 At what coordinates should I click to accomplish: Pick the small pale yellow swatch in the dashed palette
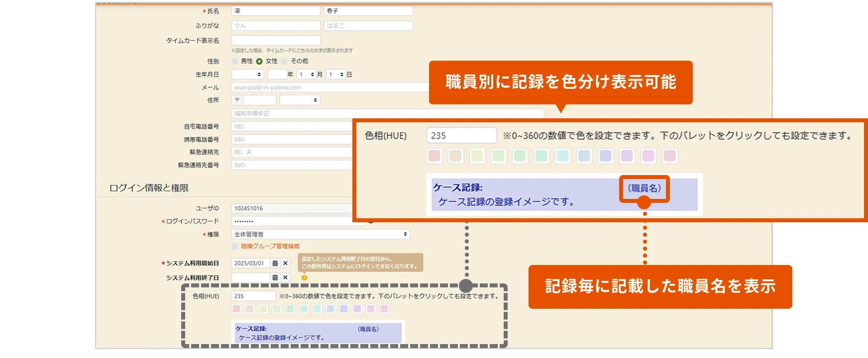click(263, 309)
